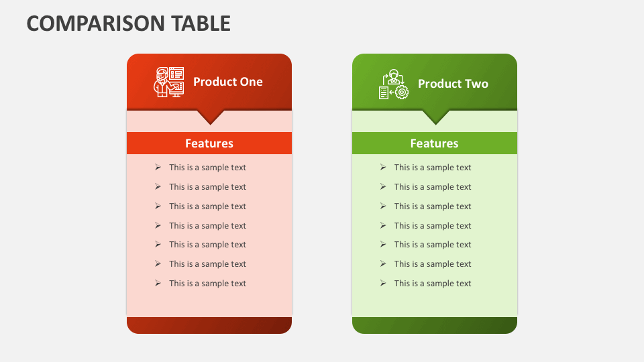Select the Product Two heading text
644x362 pixels.
[453, 84]
